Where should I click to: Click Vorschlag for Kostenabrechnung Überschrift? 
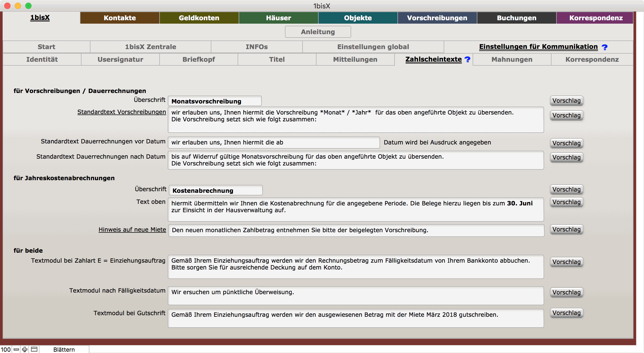coord(566,189)
